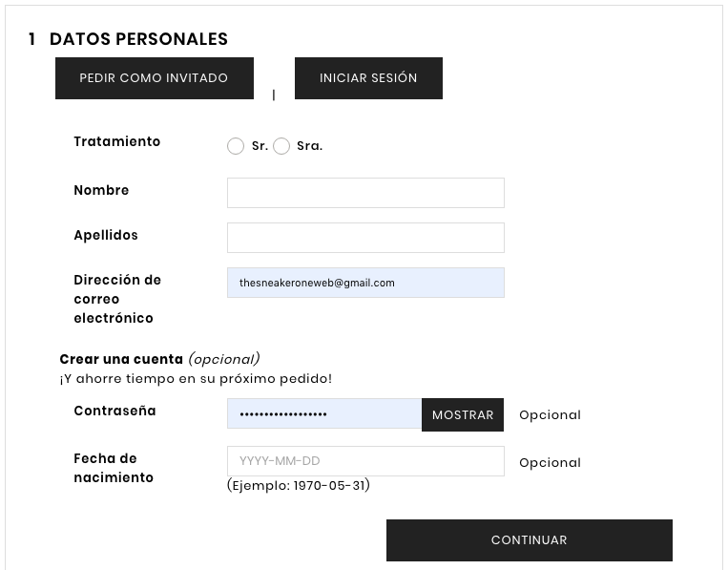Switch to Iniciar sesión
The width and height of the screenshot is (728, 570).
pos(368,78)
